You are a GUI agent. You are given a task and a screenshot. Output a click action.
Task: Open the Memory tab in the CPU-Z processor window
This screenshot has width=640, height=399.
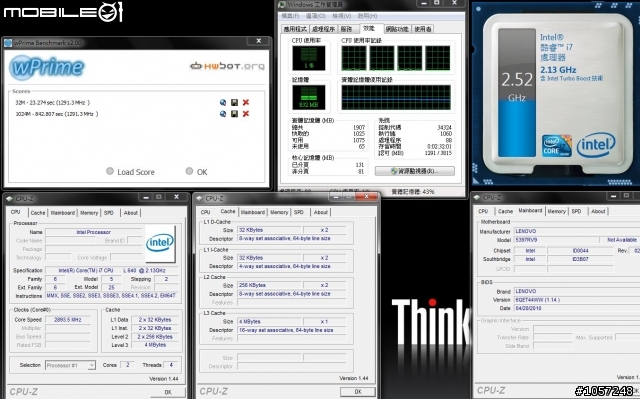89,213
